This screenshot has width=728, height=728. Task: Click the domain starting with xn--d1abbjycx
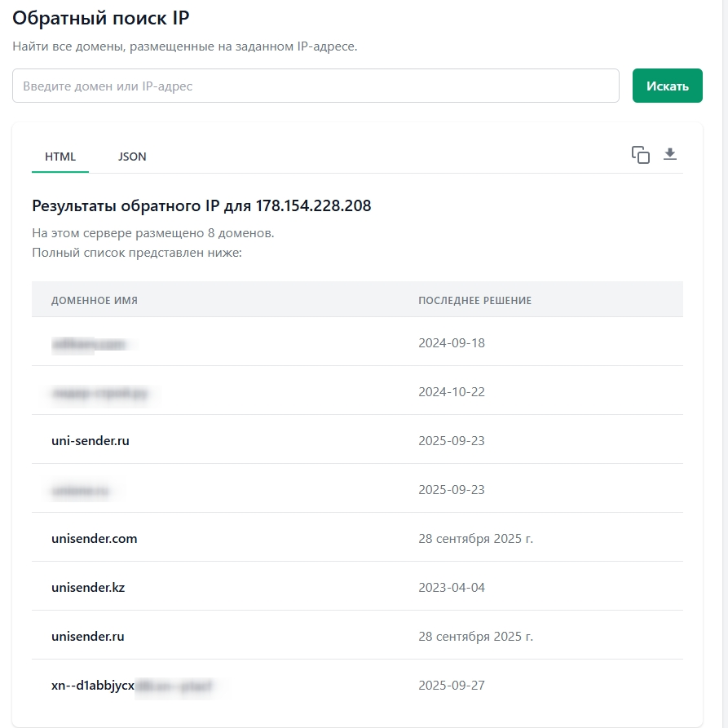click(93, 686)
